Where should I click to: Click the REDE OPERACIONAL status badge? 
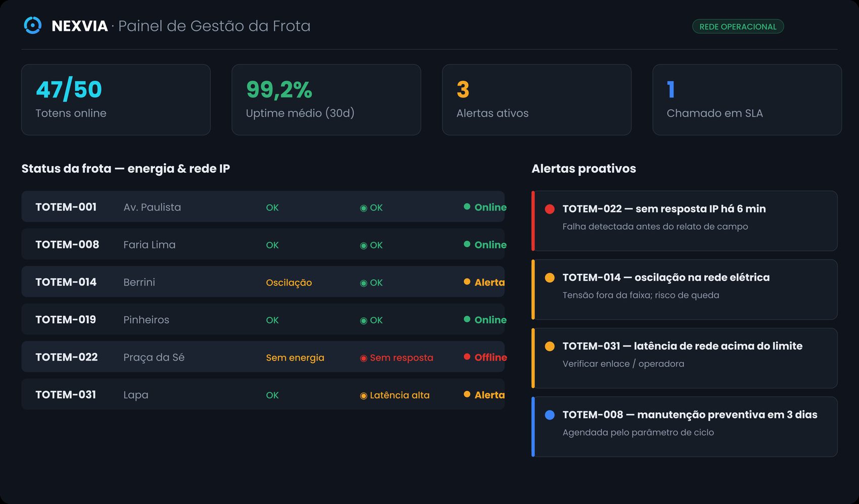(738, 27)
